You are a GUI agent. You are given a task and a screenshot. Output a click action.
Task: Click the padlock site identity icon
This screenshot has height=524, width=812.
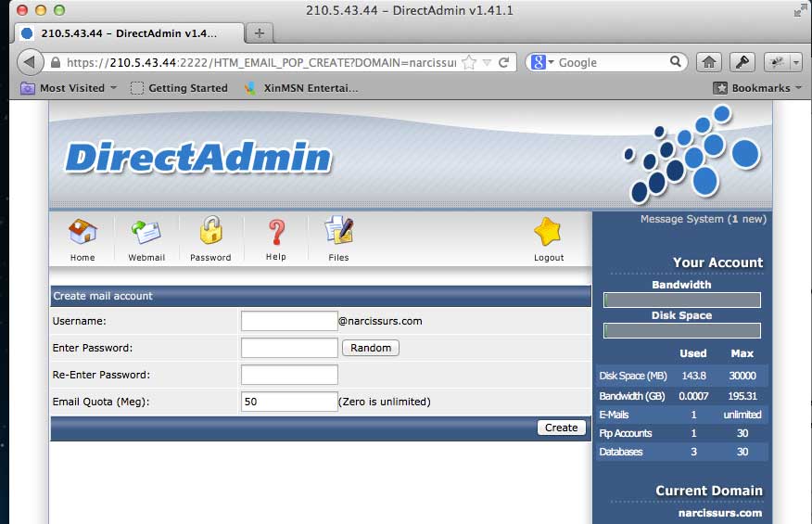(x=56, y=62)
